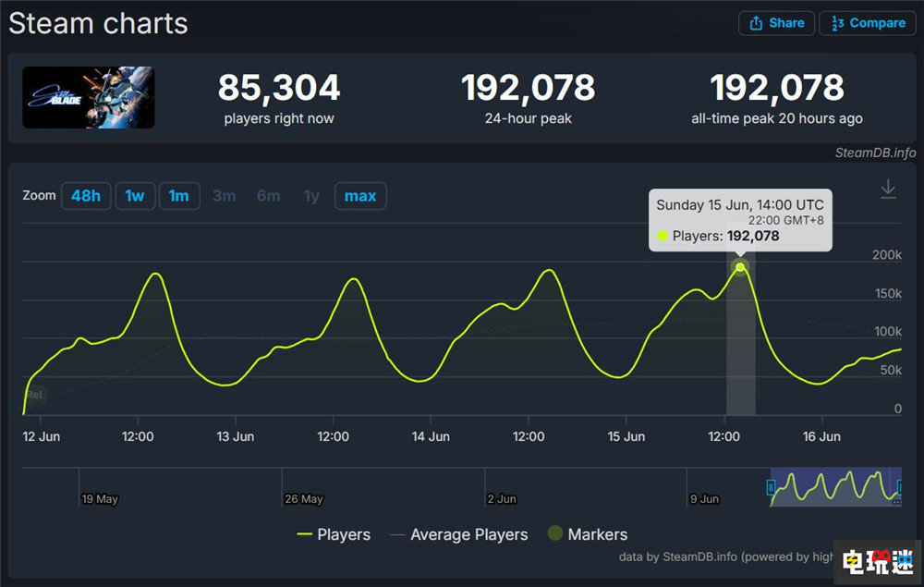
Task: Switch to the 1w zoom range
Action: tap(135, 195)
